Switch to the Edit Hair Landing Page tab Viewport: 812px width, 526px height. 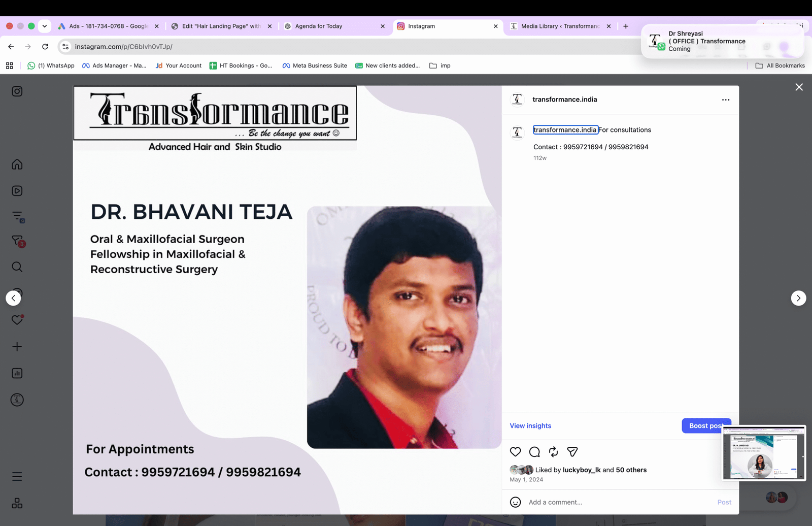pos(221,26)
